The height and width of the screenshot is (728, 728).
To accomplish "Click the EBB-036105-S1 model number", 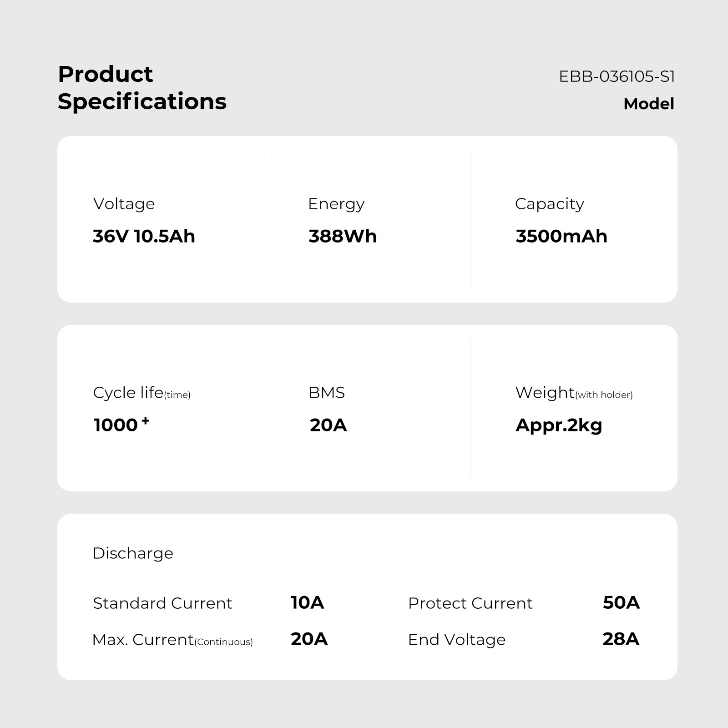I will (617, 76).
